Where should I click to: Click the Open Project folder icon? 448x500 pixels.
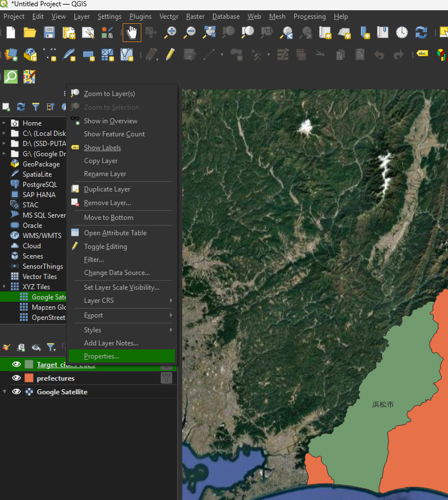point(30,32)
